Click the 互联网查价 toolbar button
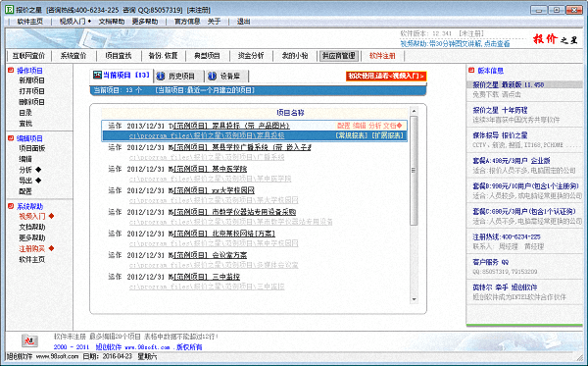Image resolution: width=588 pixels, height=366 pixels. [x=28, y=56]
